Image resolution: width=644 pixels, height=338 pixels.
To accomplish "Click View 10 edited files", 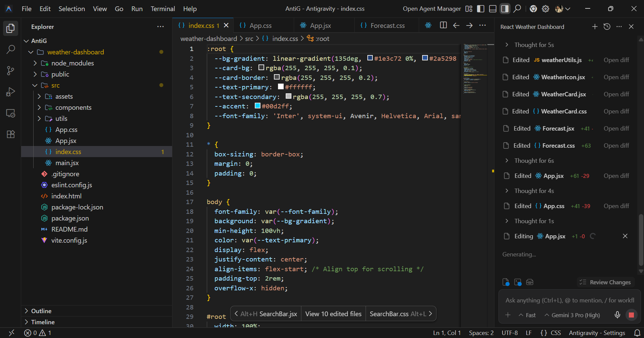I will pos(333,314).
